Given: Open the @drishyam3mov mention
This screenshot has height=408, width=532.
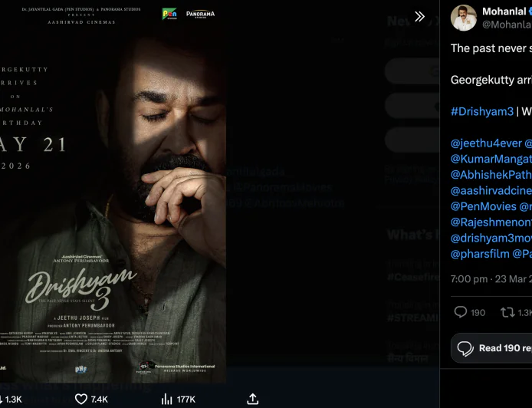Looking at the screenshot, I should pos(491,238).
